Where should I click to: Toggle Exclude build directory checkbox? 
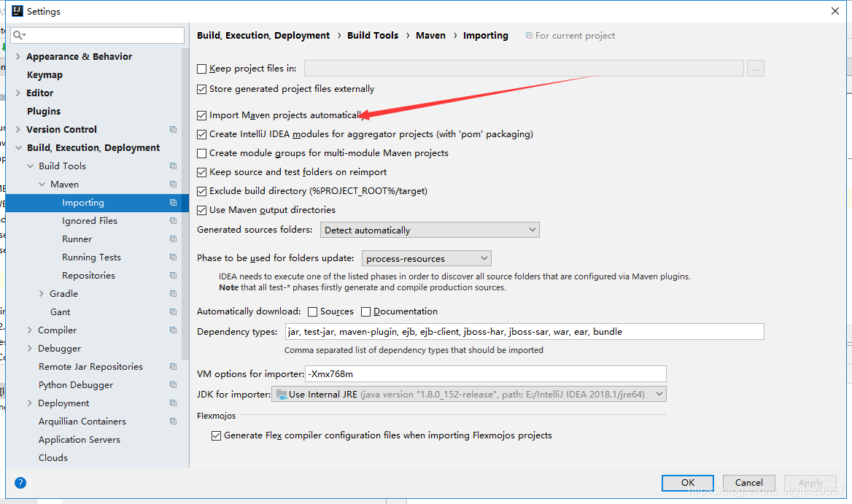[201, 191]
